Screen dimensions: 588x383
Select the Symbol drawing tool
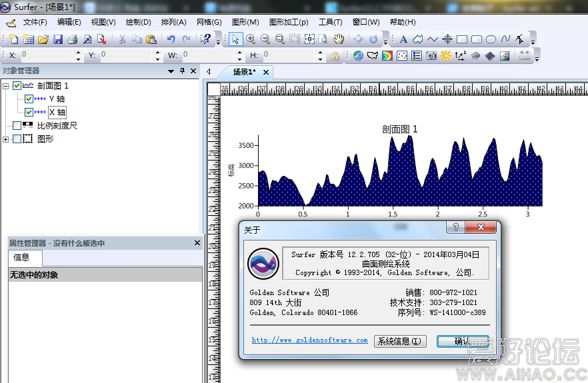click(x=447, y=39)
